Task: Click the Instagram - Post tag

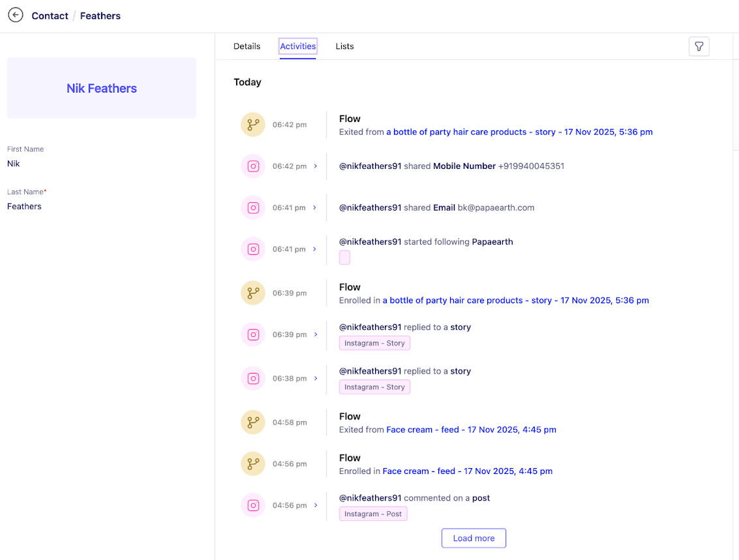Action: 373,514
